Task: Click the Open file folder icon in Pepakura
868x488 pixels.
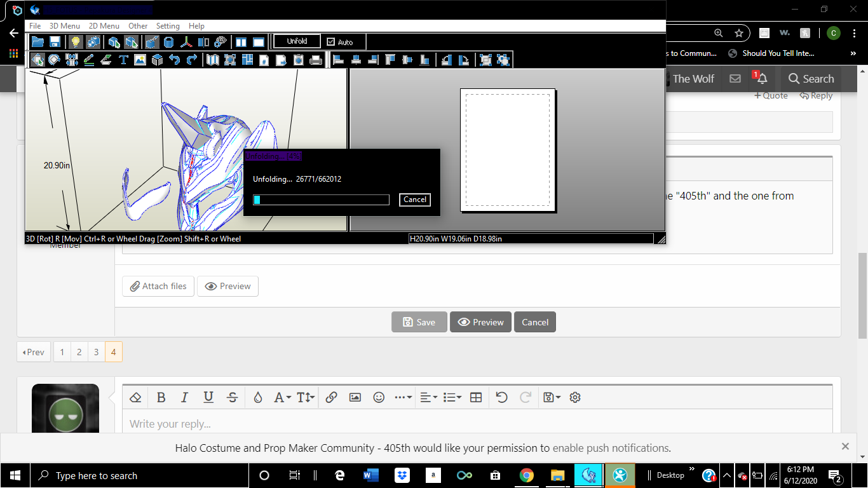Action: tap(37, 42)
